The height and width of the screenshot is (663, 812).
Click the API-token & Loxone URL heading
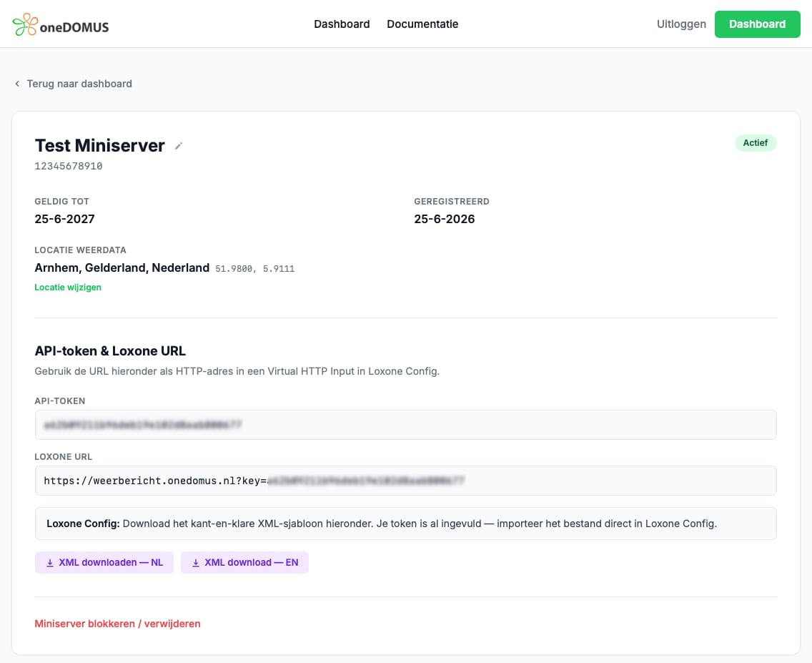pyautogui.click(x=110, y=351)
